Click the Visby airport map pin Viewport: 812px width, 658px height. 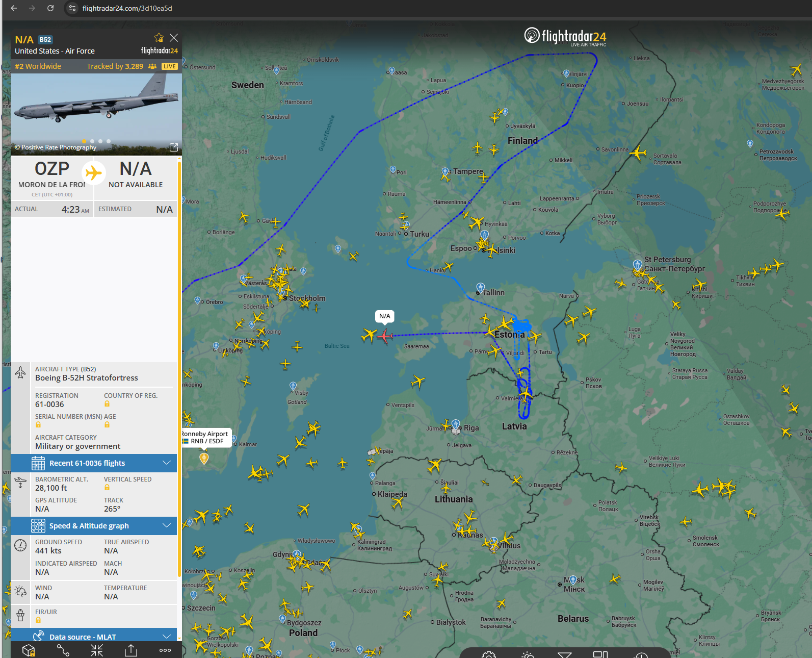[293, 386]
